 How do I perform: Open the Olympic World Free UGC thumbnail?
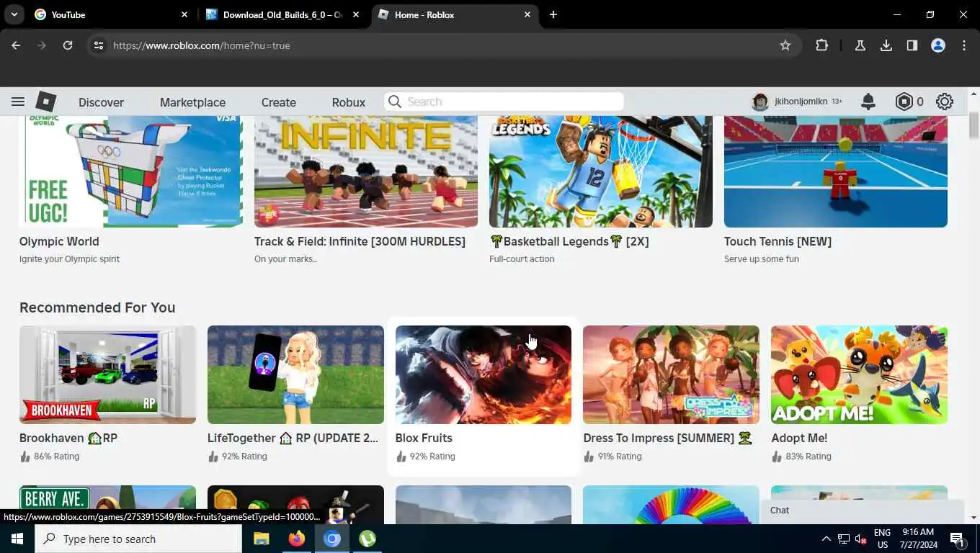pos(131,171)
